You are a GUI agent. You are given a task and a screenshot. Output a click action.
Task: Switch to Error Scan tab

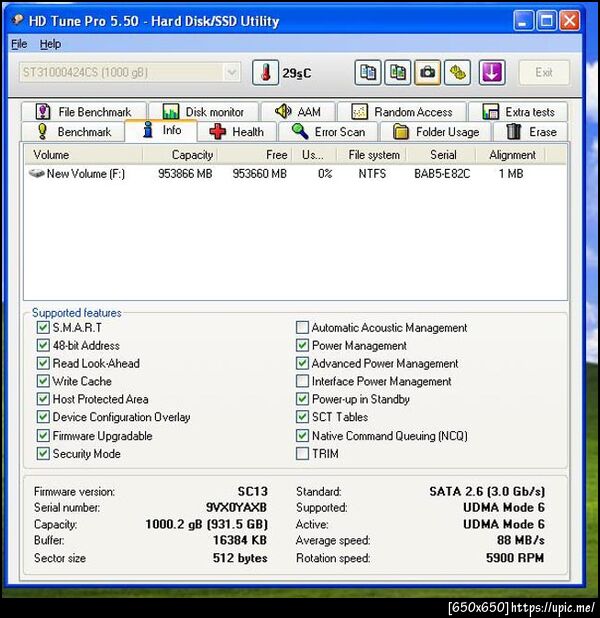(328, 132)
